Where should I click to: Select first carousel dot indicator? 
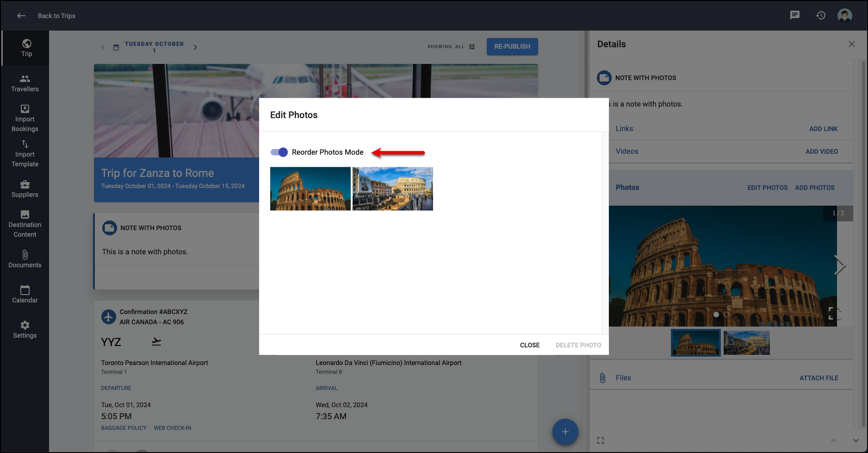(716, 315)
